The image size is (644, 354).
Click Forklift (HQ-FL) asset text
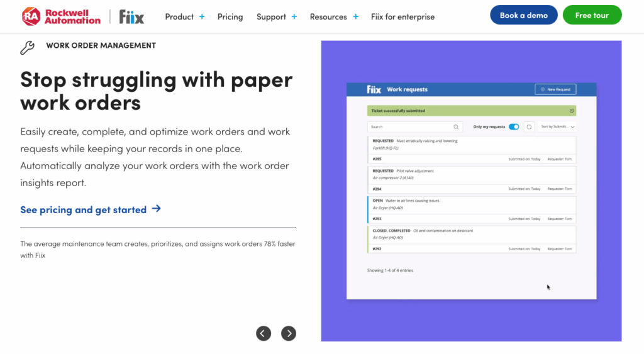coord(386,148)
